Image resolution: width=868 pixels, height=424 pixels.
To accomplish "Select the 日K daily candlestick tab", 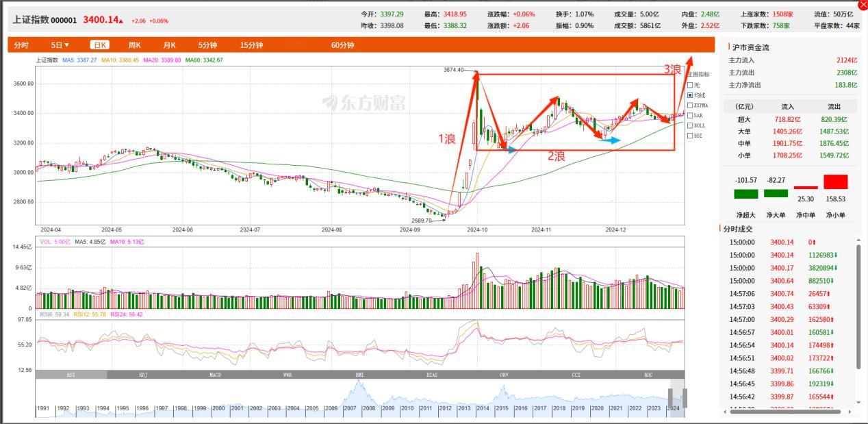I will [100, 45].
